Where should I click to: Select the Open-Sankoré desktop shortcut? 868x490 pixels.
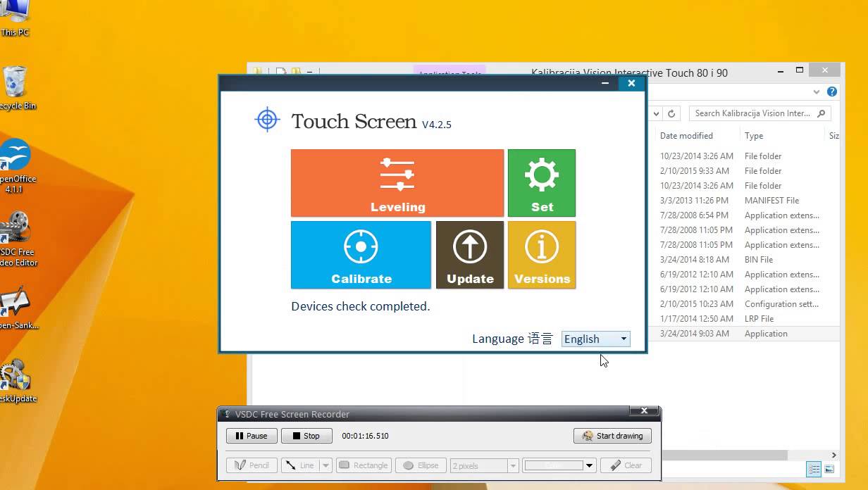18,308
